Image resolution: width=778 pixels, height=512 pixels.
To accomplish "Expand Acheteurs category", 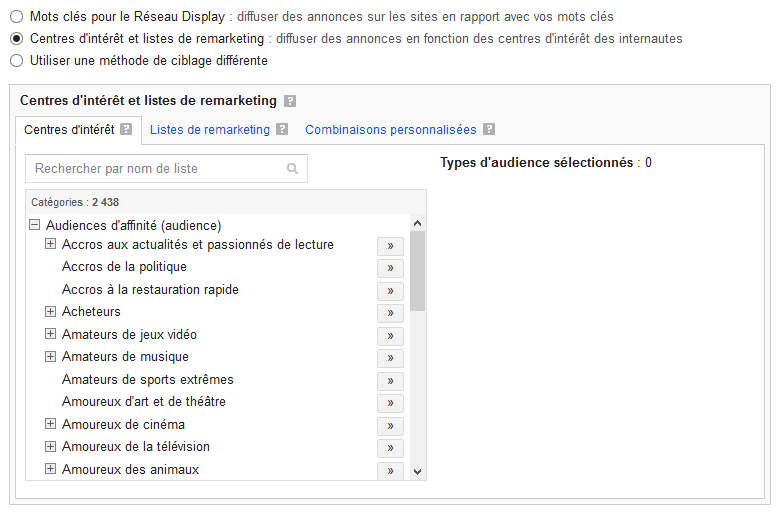I will [x=50, y=311].
